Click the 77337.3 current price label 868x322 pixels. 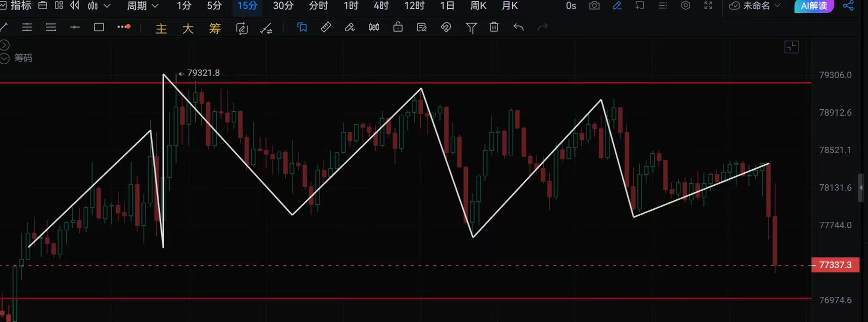(835, 265)
